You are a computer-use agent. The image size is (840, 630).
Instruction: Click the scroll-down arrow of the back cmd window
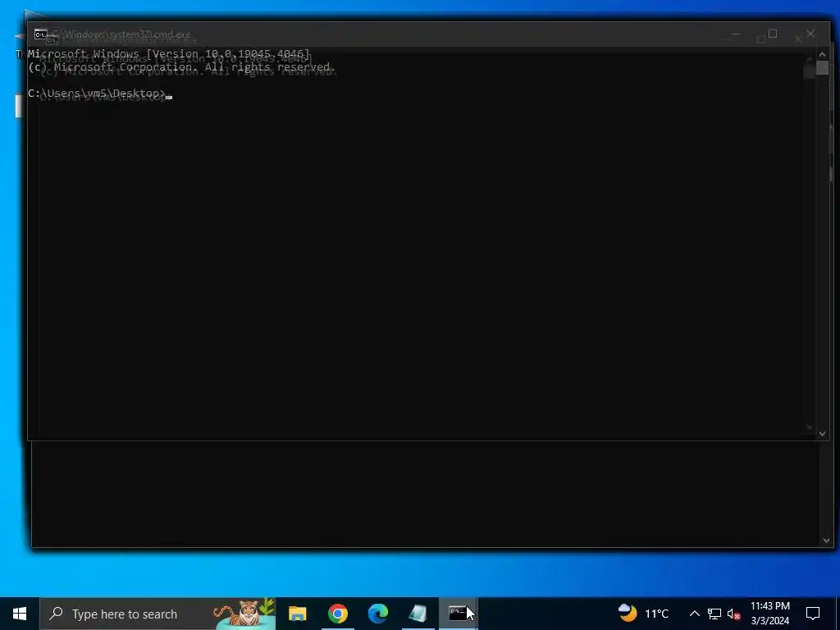825,541
